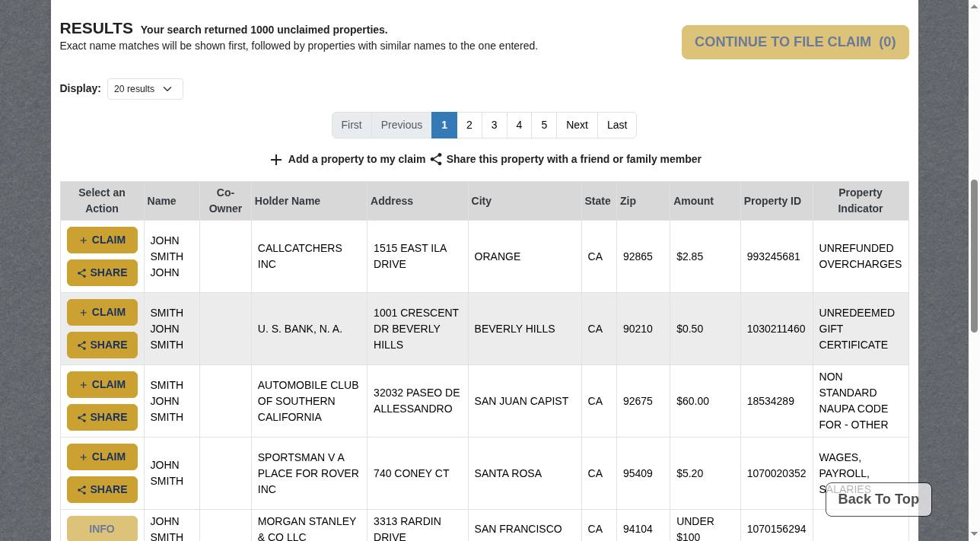Click SHARE for U. S. Bank property
This screenshot has width=980, height=541.
coord(102,345)
